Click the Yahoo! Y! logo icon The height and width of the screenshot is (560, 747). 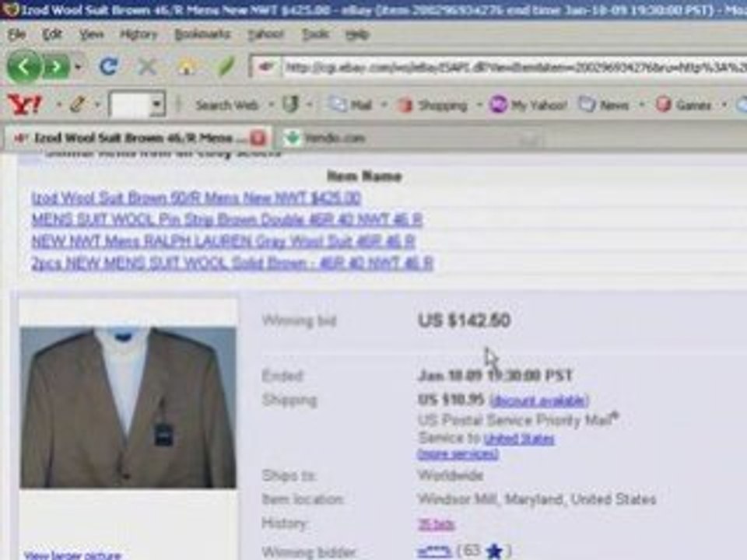[25, 104]
